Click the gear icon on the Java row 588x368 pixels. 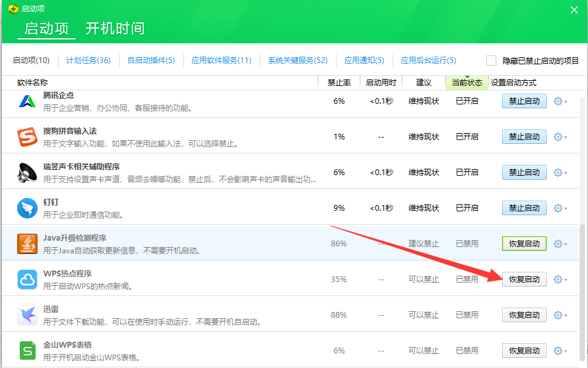click(558, 243)
